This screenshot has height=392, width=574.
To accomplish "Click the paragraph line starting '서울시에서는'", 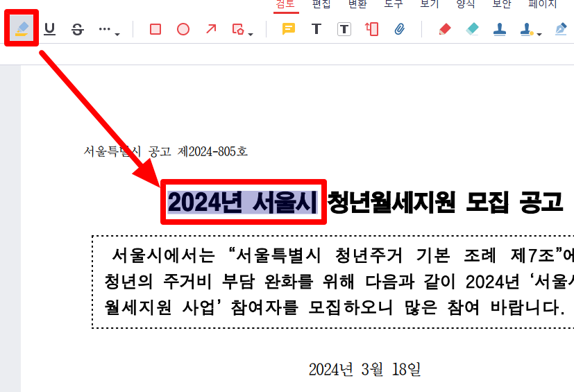I will pos(342,255).
